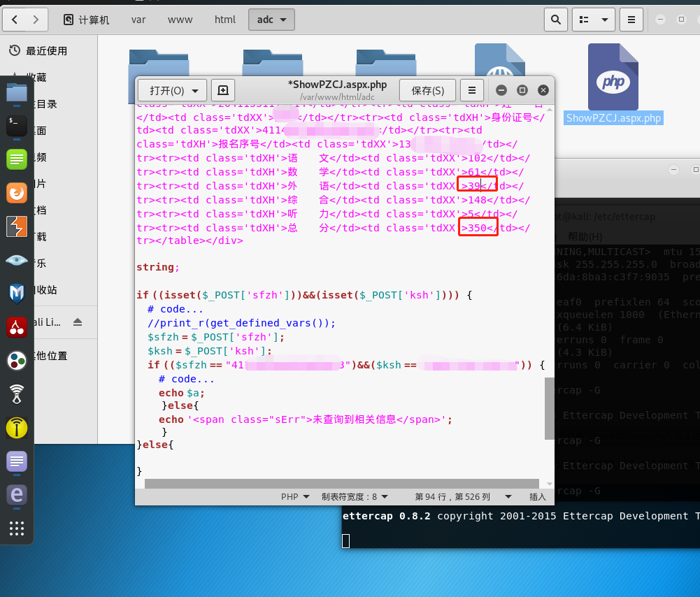Screen dimensions: 700x597
Task: Open the PHP language selector
Action: coord(295,496)
